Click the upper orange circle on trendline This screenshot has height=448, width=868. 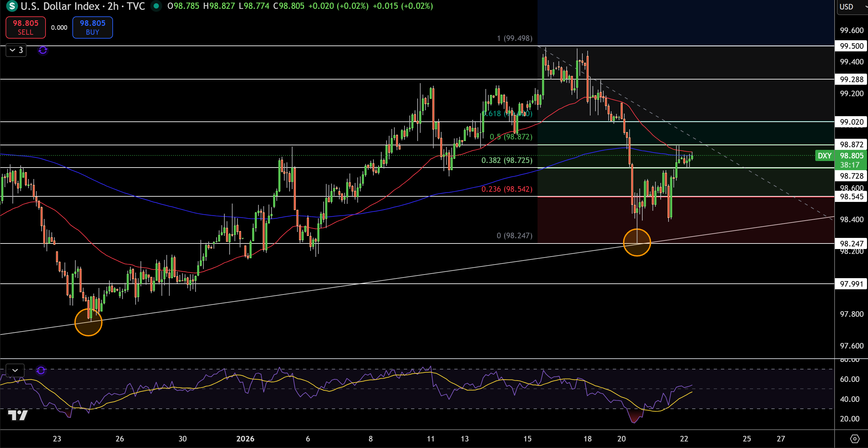coord(637,242)
